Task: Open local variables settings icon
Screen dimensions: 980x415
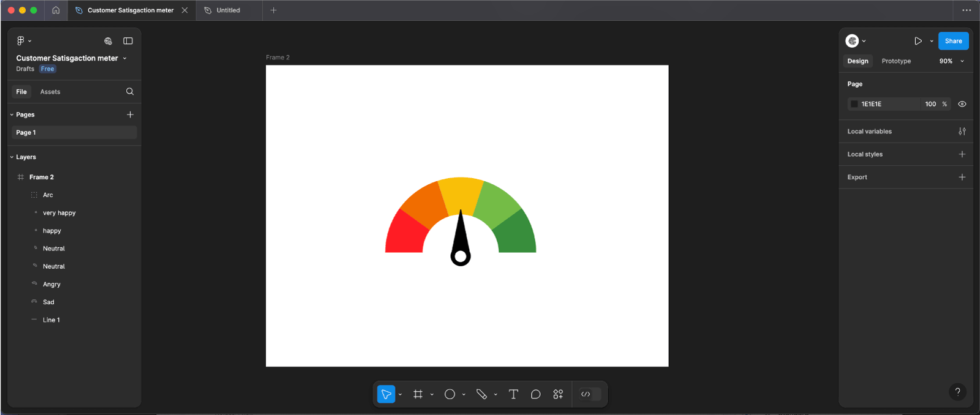Action: 962,132
